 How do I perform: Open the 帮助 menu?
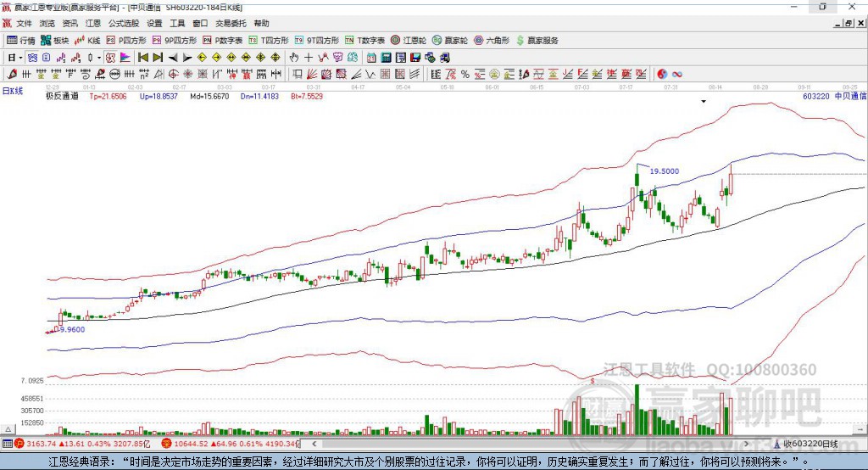(261, 23)
